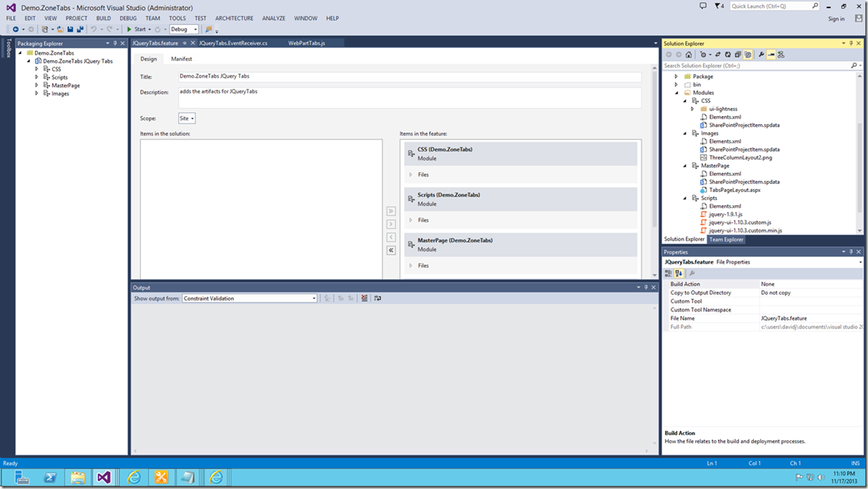Collapse the Modules folder in Solution Explorer
Viewport: 868px width, 489px height.
tap(676, 93)
